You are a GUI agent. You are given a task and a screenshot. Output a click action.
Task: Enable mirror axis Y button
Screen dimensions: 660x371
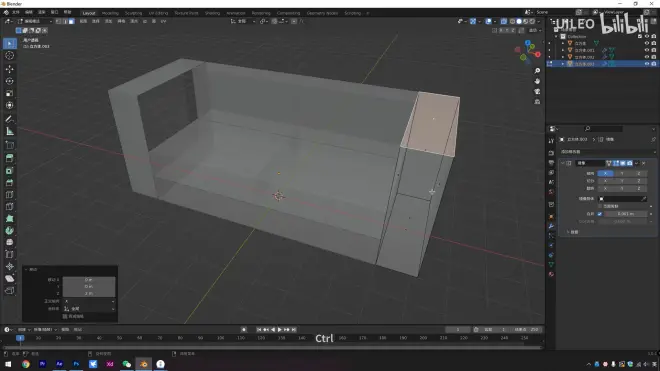point(622,173)
